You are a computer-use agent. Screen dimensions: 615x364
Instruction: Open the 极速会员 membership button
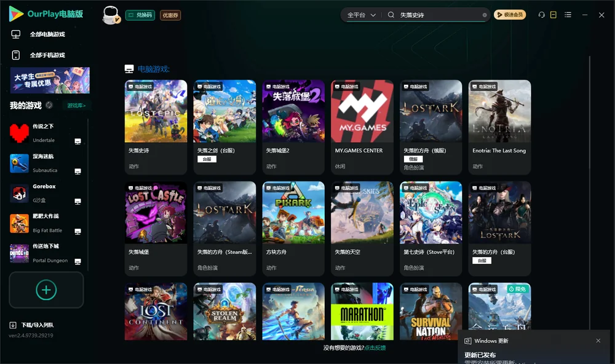point(510,15)
